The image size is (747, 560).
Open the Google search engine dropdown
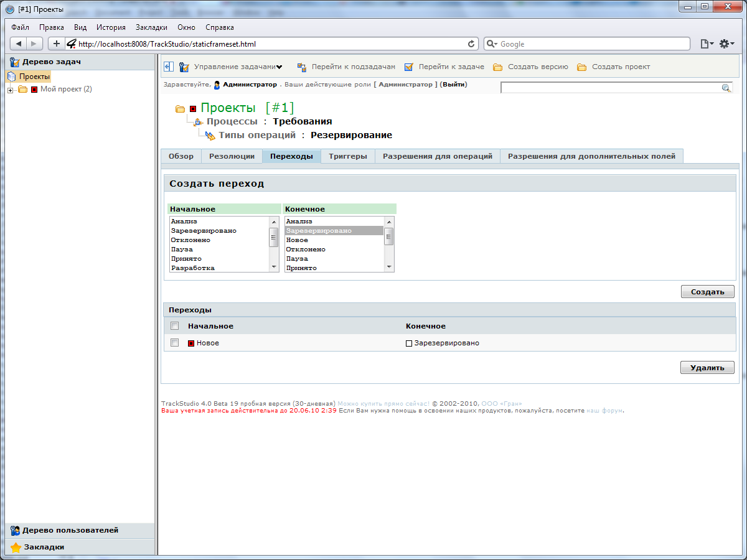492,44
